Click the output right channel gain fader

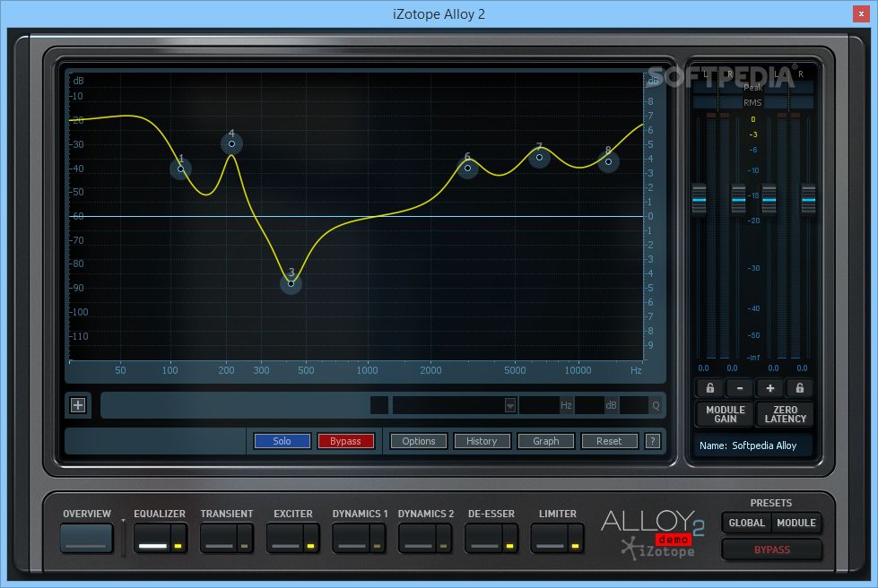coord(809,199)
